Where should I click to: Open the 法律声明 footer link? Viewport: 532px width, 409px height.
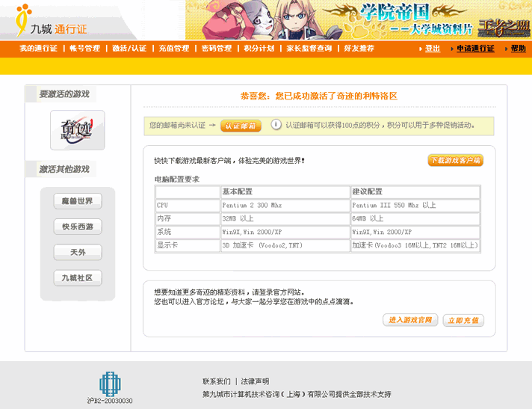tap(255, 381)
